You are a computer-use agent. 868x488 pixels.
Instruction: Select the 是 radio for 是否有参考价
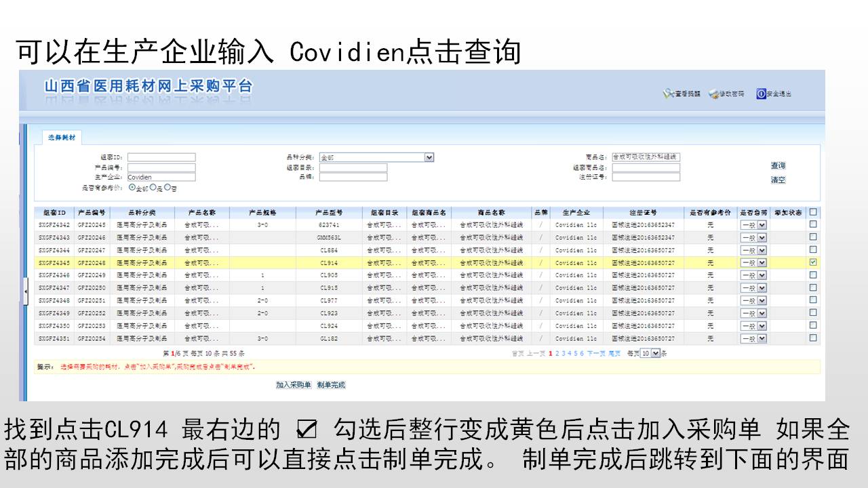pyautogui.click(x=153, y=187)
